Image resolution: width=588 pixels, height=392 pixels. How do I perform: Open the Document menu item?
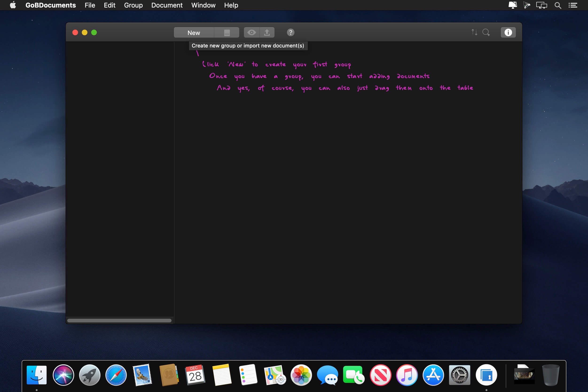[x=167, y=5]
